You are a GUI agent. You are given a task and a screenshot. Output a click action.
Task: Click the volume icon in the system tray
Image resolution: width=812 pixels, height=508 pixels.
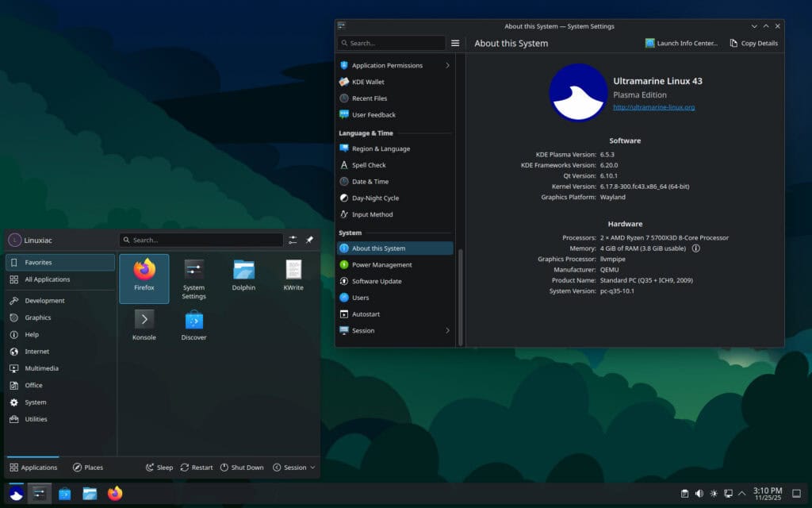pyautogui.click(x=699, y=493)
